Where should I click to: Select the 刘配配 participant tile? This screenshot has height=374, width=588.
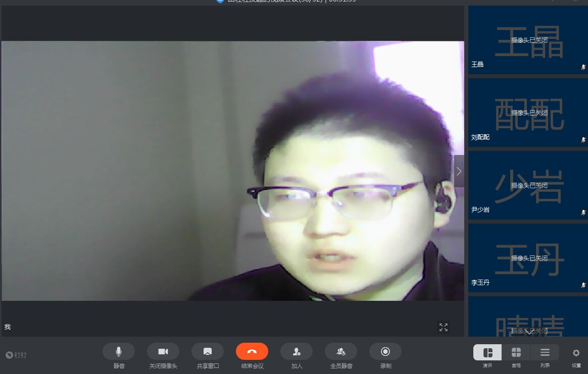click(x=528, y=113)
